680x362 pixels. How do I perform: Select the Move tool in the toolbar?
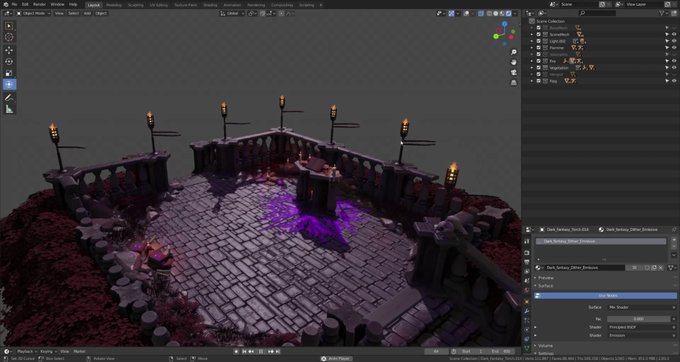(x=9, y=50)
